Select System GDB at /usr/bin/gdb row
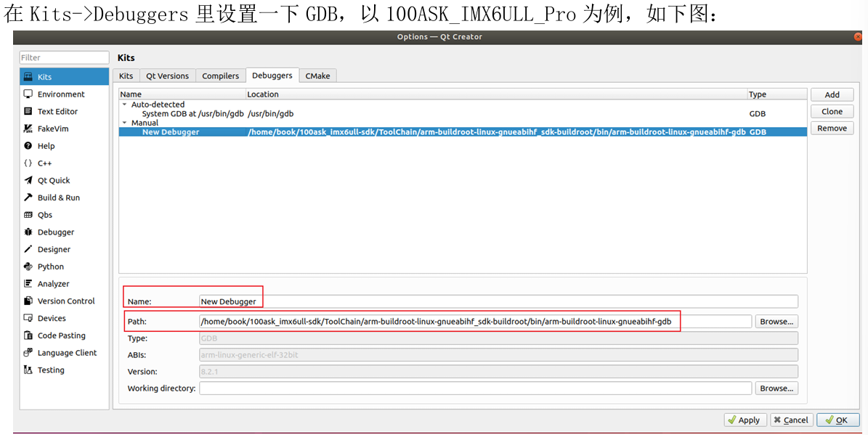This screenshot has width=868, height=435. [463, 113]
